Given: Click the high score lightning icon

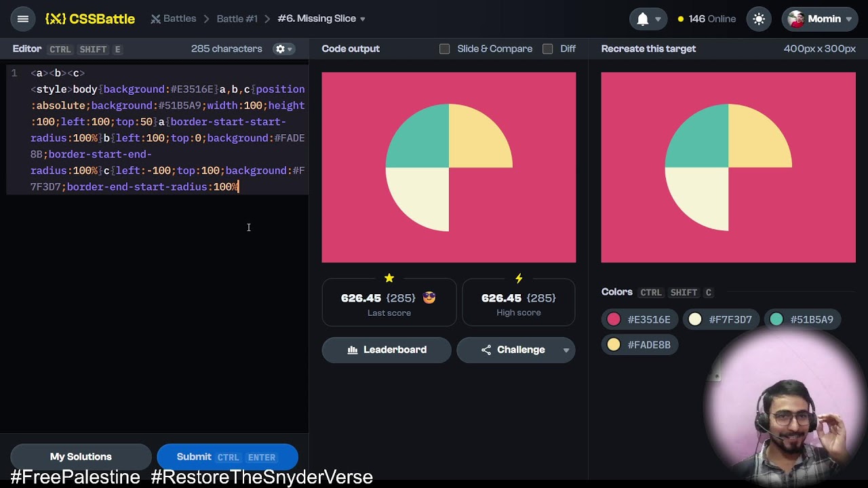Looking at the screenshot, I should click(519, 278).
